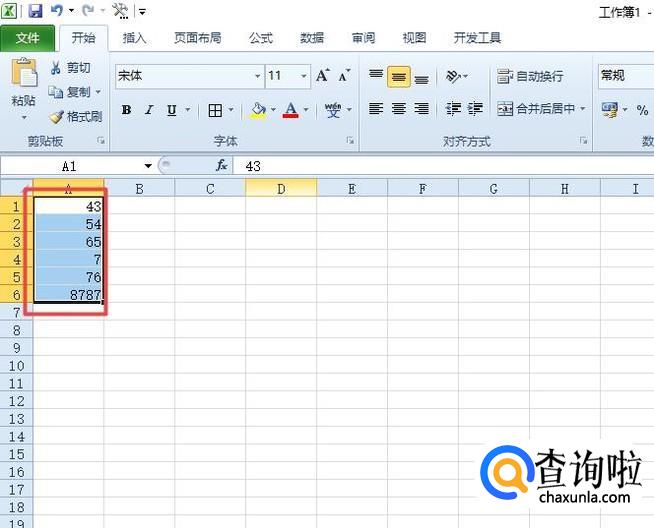The height and width of the screenshot is (528, 654).
Task: Click the Undo arrow icon
Action: tap(57, 10)
